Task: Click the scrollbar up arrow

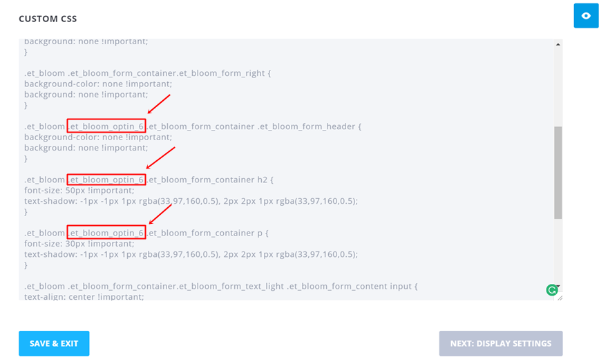Action: [x=558, y=45]
